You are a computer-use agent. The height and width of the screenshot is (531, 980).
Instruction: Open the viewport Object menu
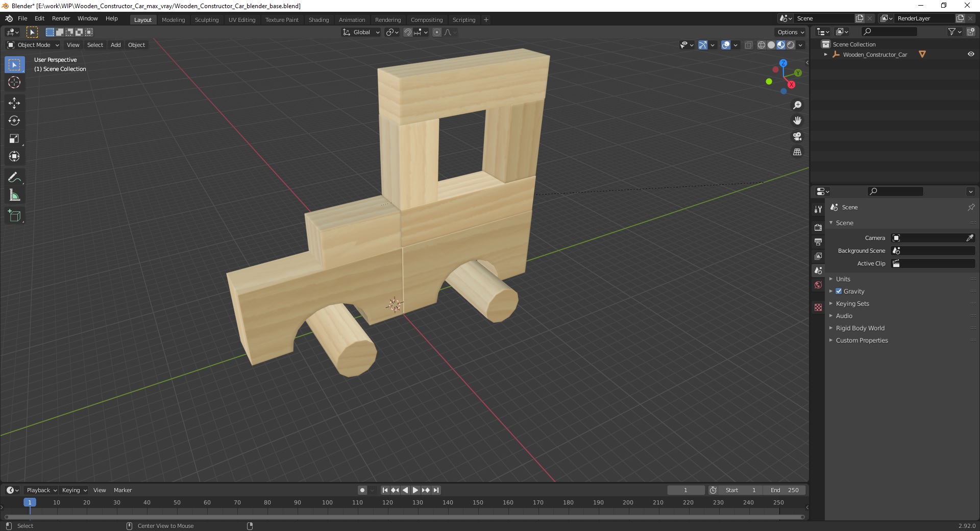(136, 45)
